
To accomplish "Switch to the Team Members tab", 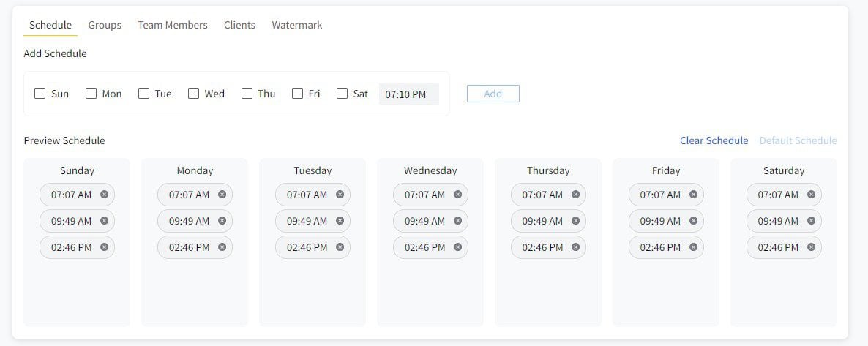I will pyautogui.click(x=173, y=25).
